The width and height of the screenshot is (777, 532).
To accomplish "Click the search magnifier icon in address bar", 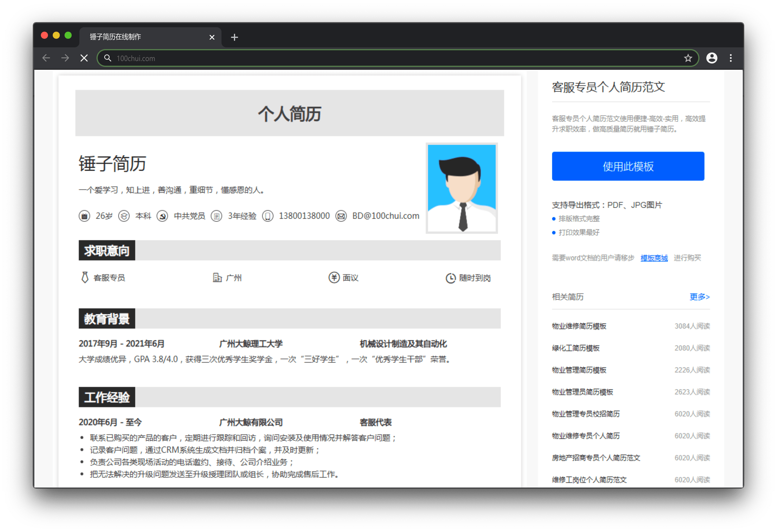I will (107, 58).
